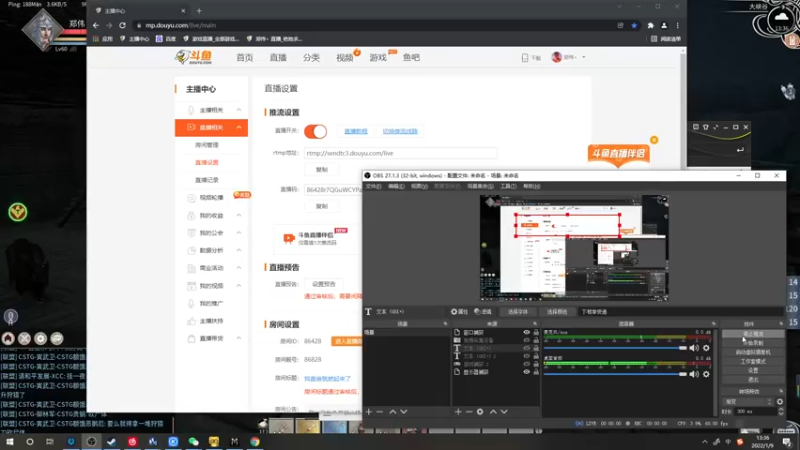The width and height of the screenshot is (800, 450).
Task: Open 麦克风/Aux audio settings gear
Action: (706, 348)
